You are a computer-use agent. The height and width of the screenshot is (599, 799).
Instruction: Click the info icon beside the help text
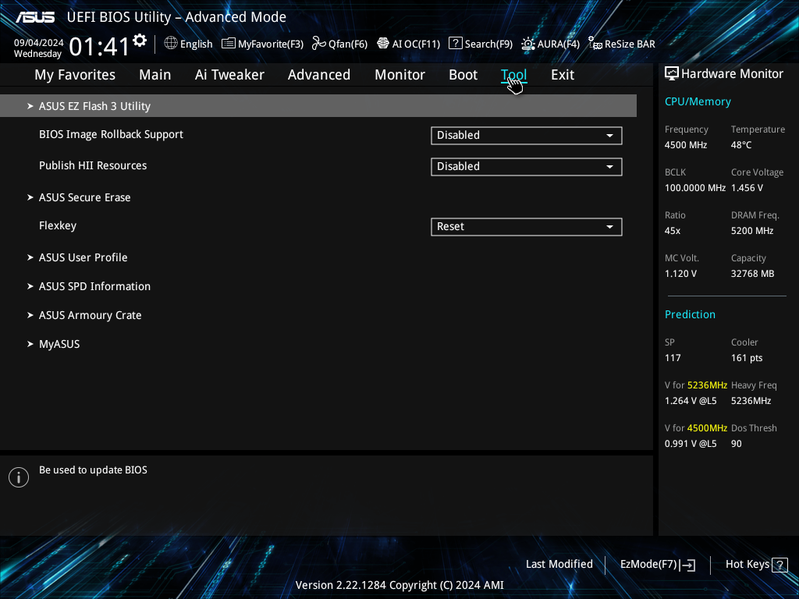click(19, 477)
